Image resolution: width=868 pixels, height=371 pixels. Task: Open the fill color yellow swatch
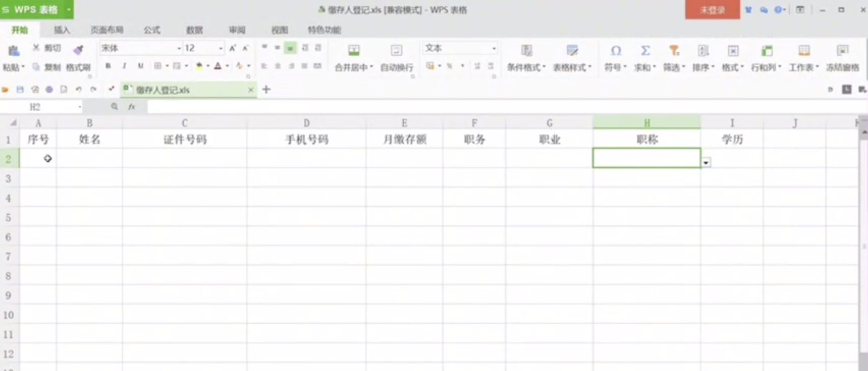(199, 66)
